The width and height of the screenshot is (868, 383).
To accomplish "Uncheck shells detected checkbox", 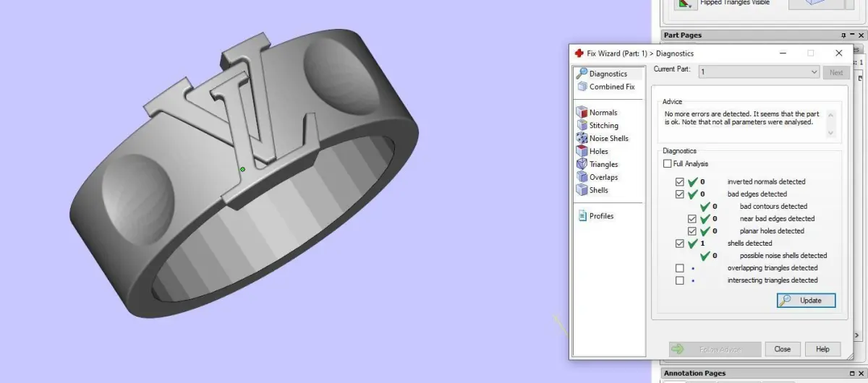I will [679, 244].
